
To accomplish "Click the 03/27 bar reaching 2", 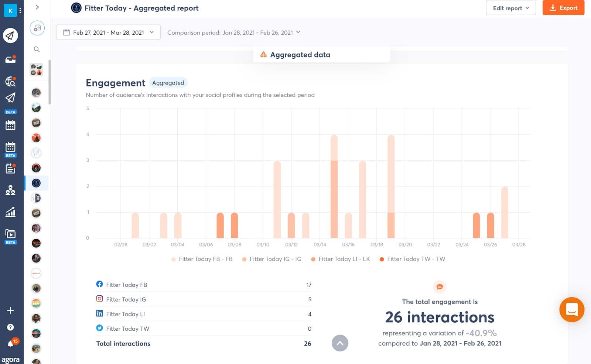I will (505, 212).
